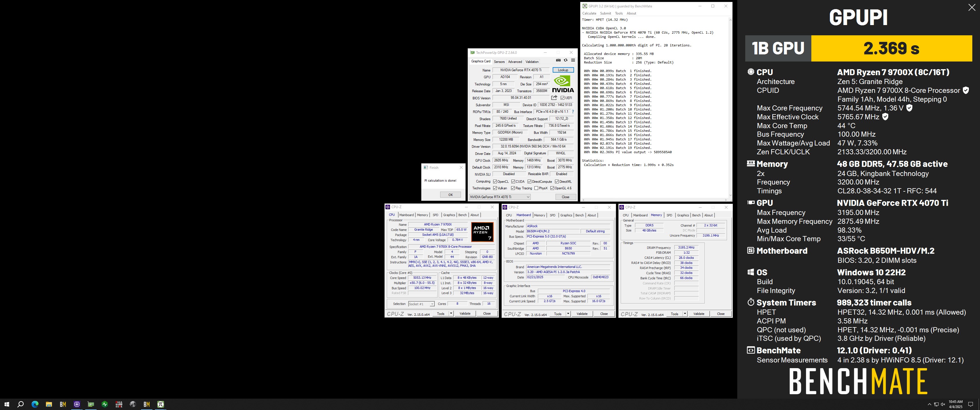Open File Explorer from the taskbar
This screenshot has width=980, height=410.
click(49, 404)
